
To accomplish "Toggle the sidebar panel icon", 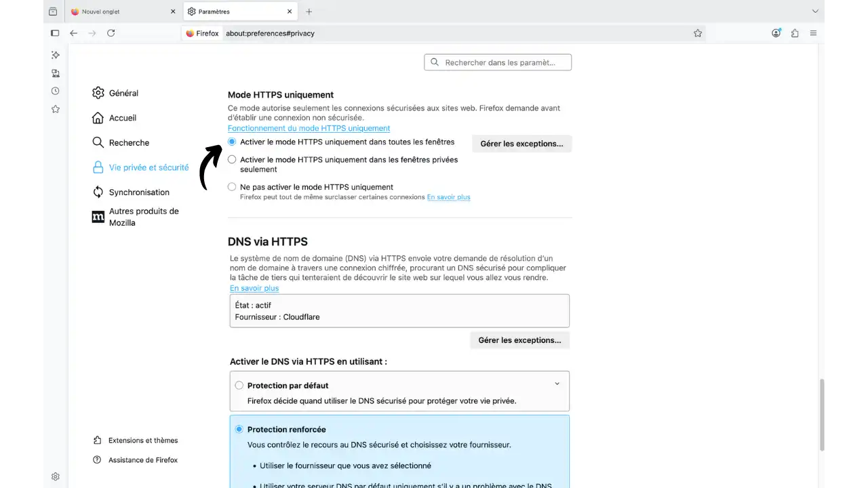I will (55, 33).
